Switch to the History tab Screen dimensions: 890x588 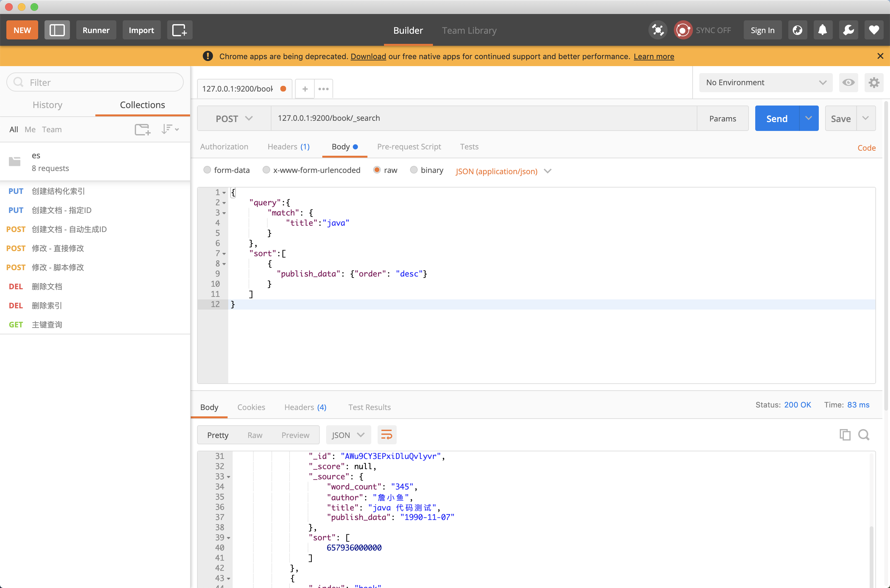pos(48,105)
